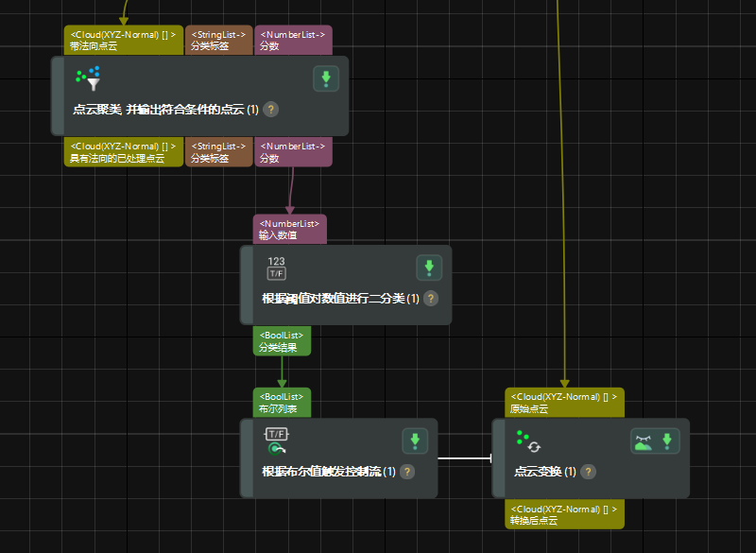The width and height of the screenshot is (756, 553).
Task: Open help for 根据布尔值触发控制流 step
Action: [407, 472]
